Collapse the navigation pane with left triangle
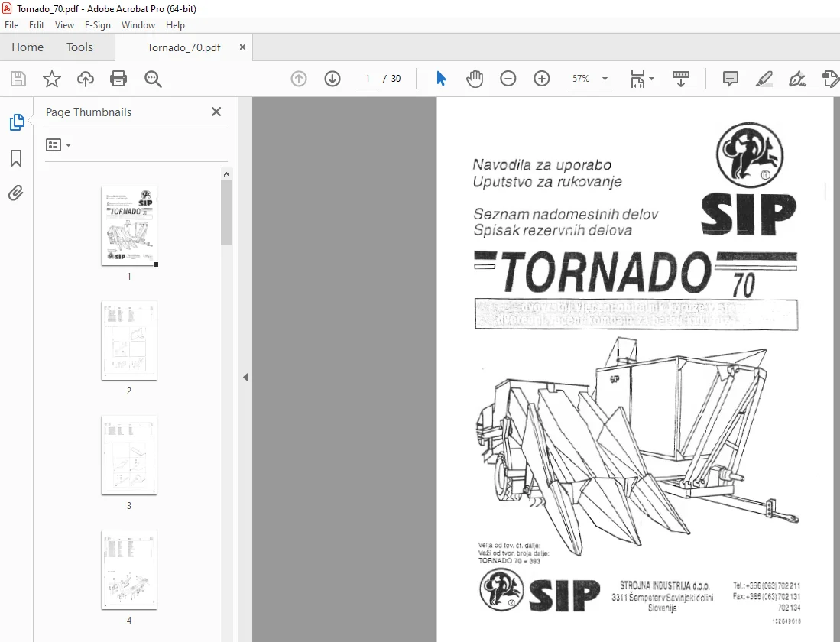 [245, 378]
